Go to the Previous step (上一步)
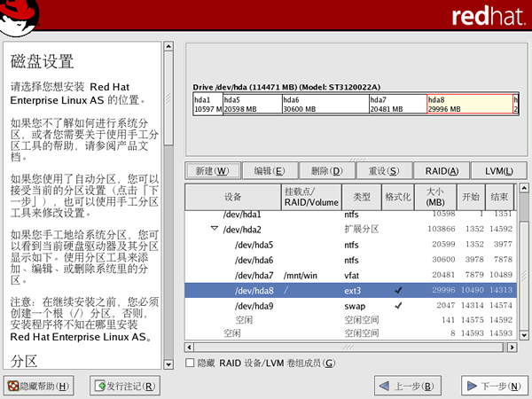This screenshot has height=399, width=532. [x=408, y=386]
